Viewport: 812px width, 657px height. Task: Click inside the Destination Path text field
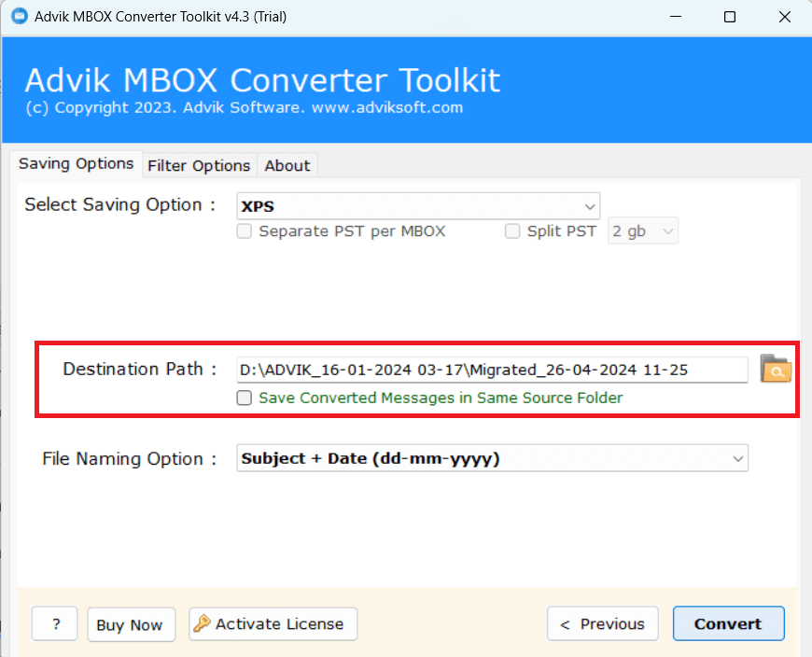coord(492,370)
